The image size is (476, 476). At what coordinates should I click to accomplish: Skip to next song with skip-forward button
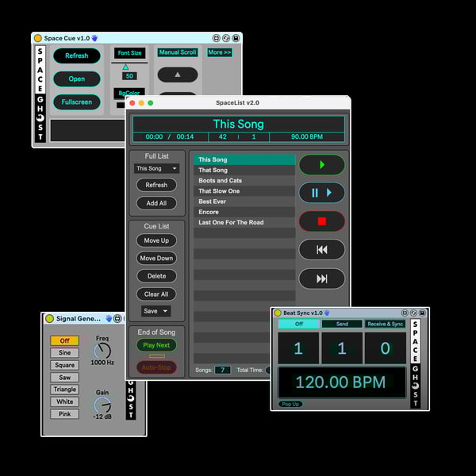(x=322, y=278)
